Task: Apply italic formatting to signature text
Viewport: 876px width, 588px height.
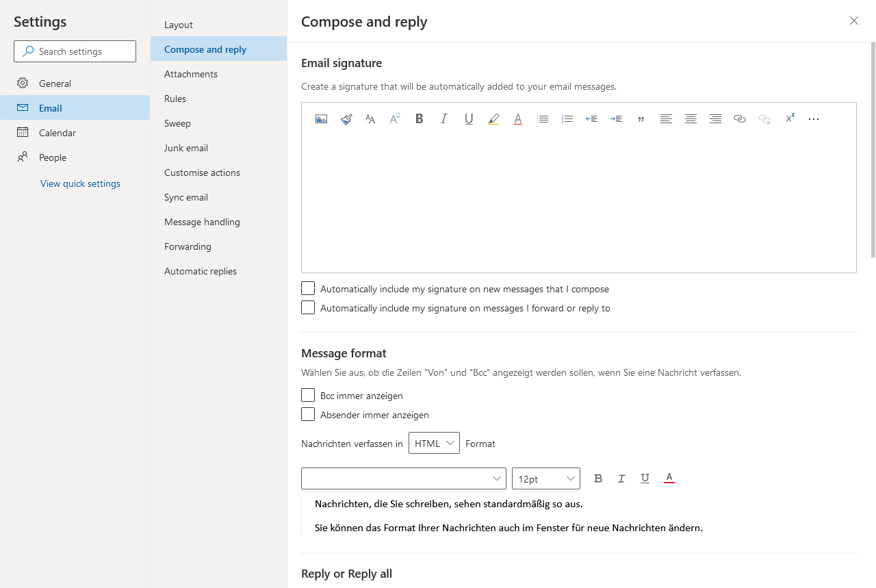Action: click(x=444, y=118)
